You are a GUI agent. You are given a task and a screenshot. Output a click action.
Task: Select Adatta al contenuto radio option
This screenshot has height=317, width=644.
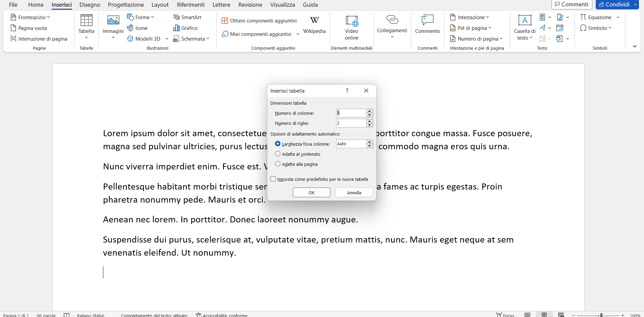coord(278,154)
